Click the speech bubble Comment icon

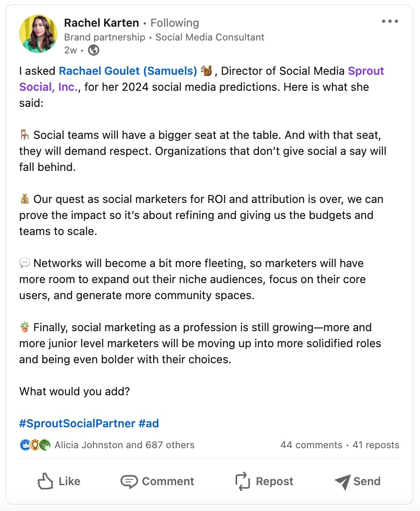coord(129,481)
